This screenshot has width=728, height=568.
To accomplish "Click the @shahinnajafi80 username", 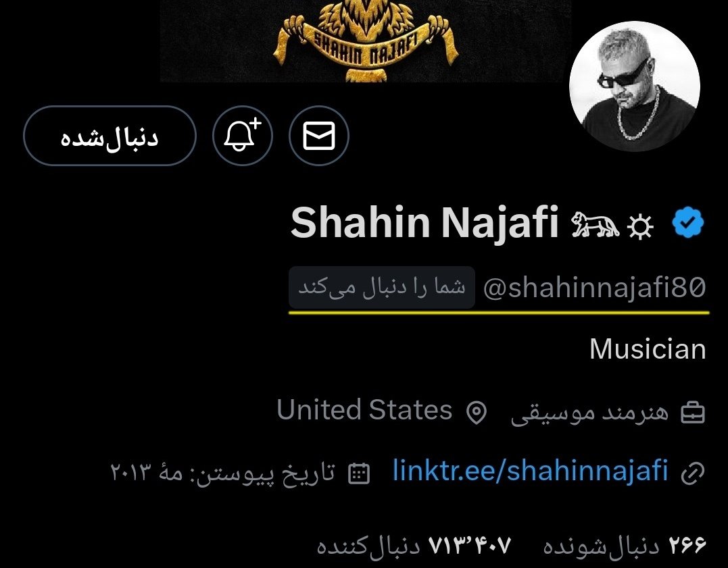I will 594,288.
